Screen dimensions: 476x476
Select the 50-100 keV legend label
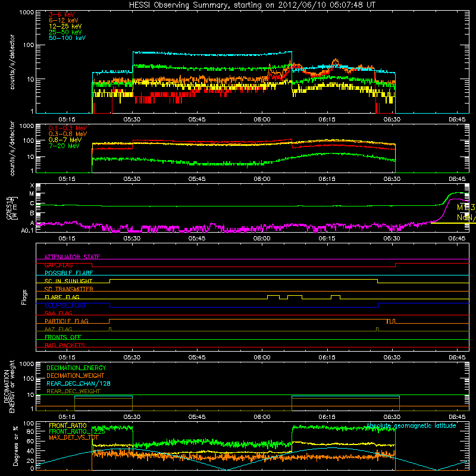pyautogui.click(x=67, y=38)
